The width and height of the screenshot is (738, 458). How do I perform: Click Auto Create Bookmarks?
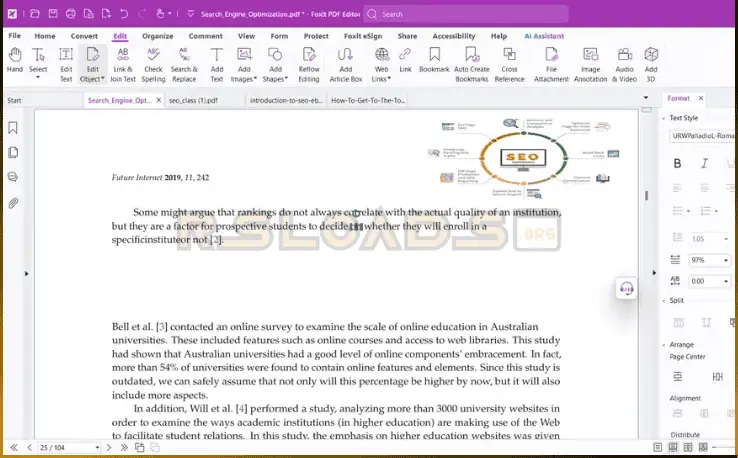click(x=472, y=65)
